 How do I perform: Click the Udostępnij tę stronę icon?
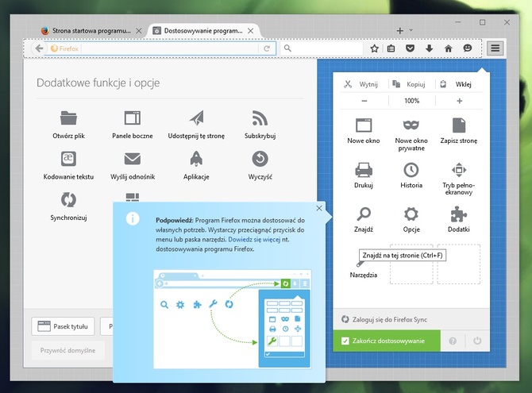[196, 118]
